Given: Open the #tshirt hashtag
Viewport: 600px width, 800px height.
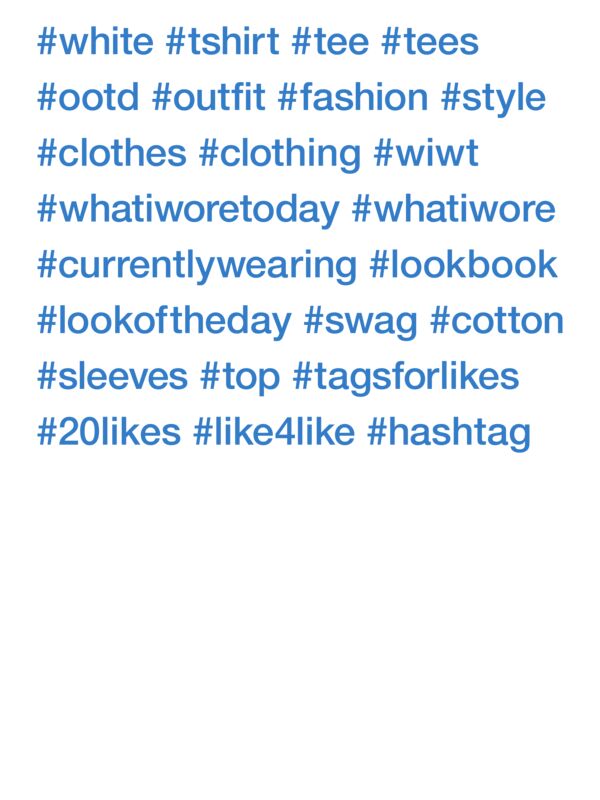Looking at the screenshot, I should point(222,43).
